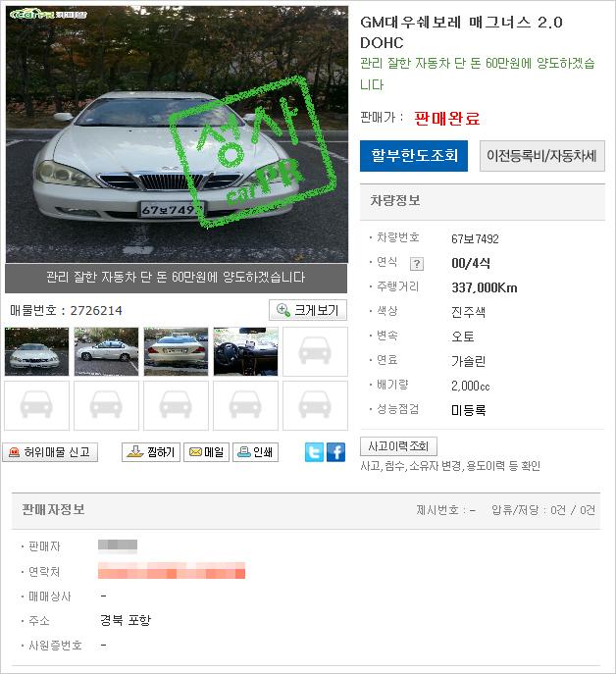Image resolution: width=616 pixels, height=674 pixels.
Task: Click the 크게보기 magnifier button
Action: coord(308,310)
